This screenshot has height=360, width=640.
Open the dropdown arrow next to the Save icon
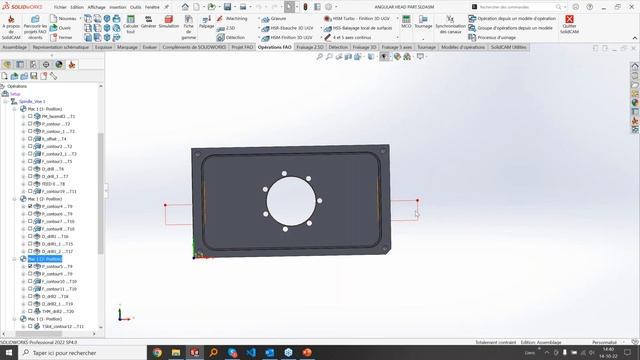tap(235, 7)
